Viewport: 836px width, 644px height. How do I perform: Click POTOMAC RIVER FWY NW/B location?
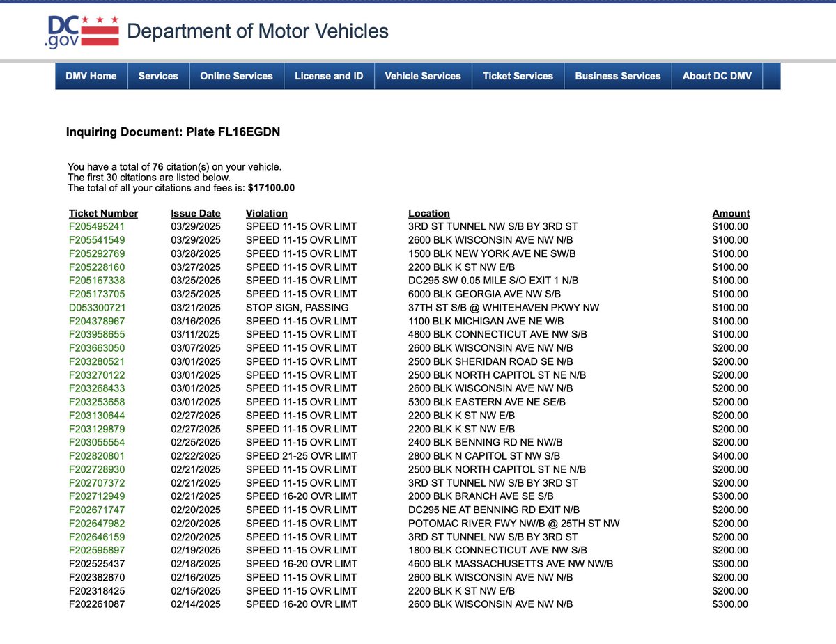click(x=513, y=523)
